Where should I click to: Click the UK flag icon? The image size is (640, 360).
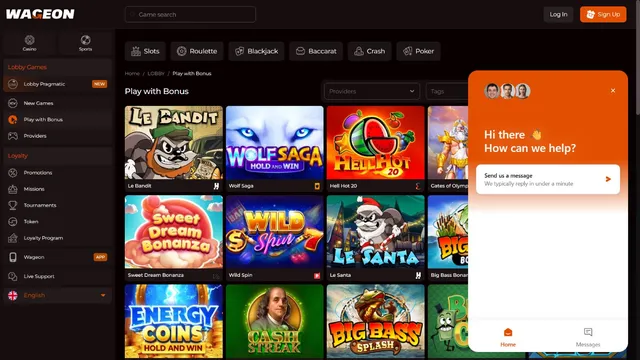pyautogui.click(x=13, y=296)
